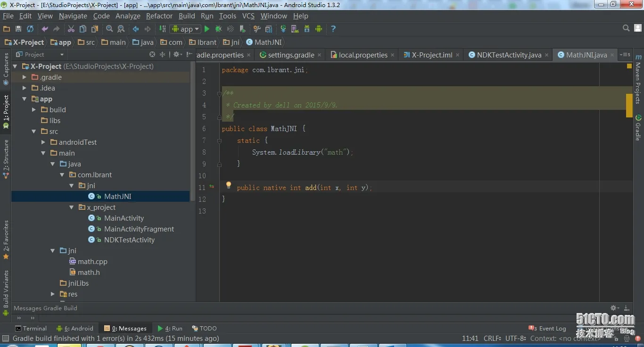Close the X-Project.iml tab
Viewport: 644px width, 347px height.
pyautogui.click(x=457, y=55)
